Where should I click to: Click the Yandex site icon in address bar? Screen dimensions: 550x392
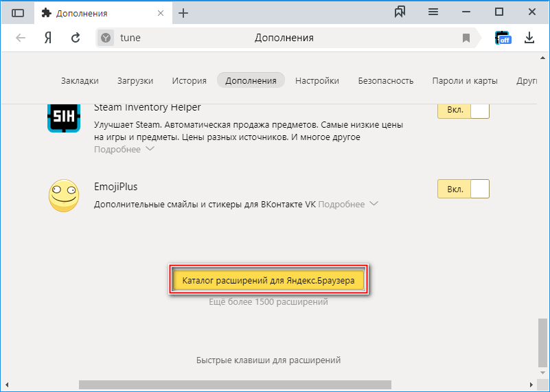click(x=106, y=38)
